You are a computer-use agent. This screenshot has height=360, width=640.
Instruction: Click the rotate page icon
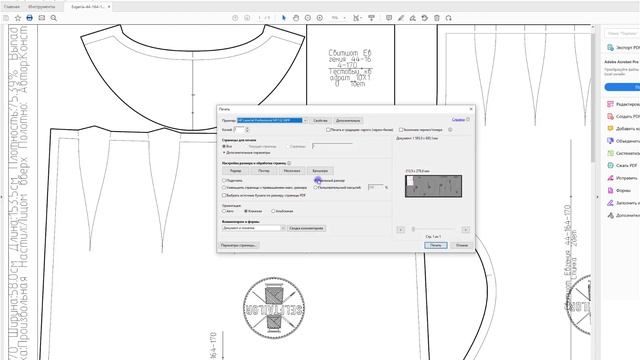click(424, 18)
